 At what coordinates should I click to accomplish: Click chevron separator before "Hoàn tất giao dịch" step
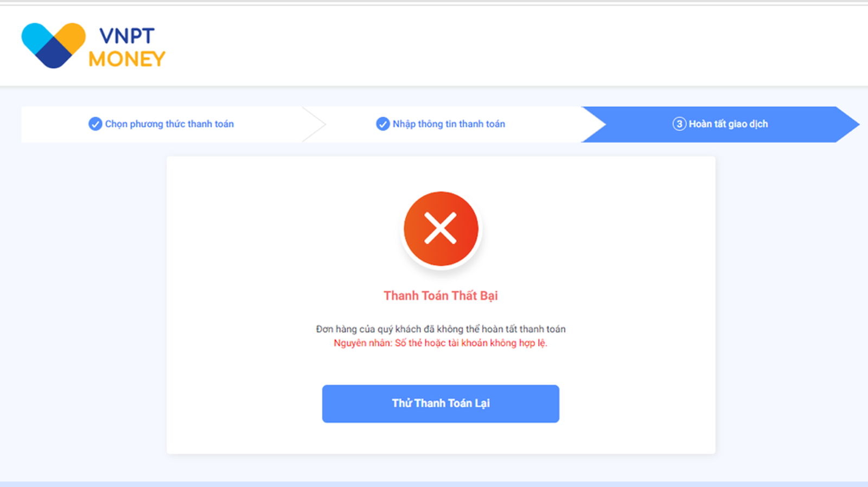[593, 124]
